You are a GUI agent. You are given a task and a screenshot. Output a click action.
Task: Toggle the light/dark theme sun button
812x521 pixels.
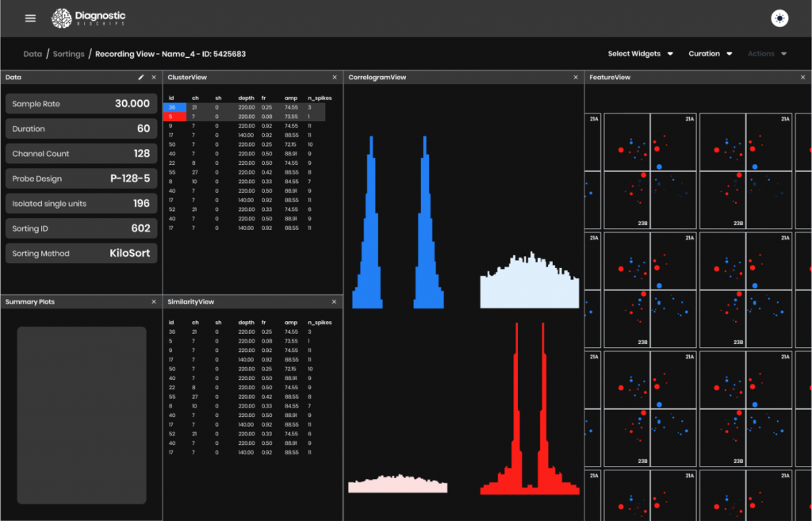[x=779, y=18]
